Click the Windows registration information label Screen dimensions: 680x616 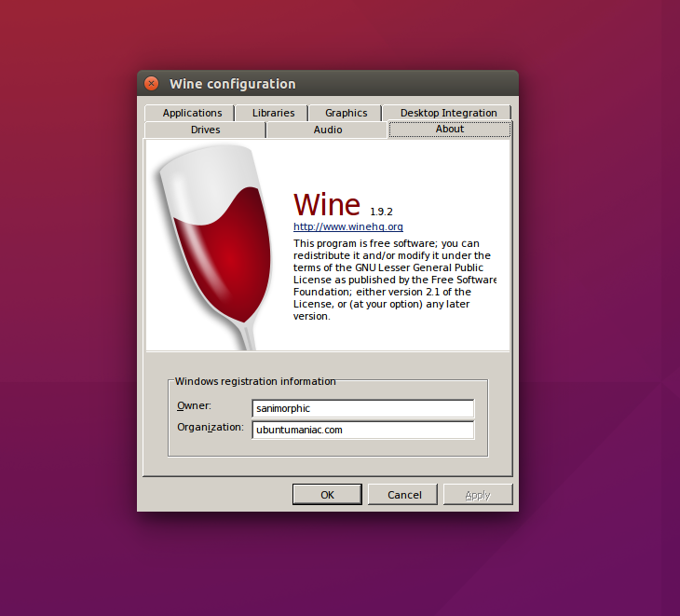click(255, 381)
